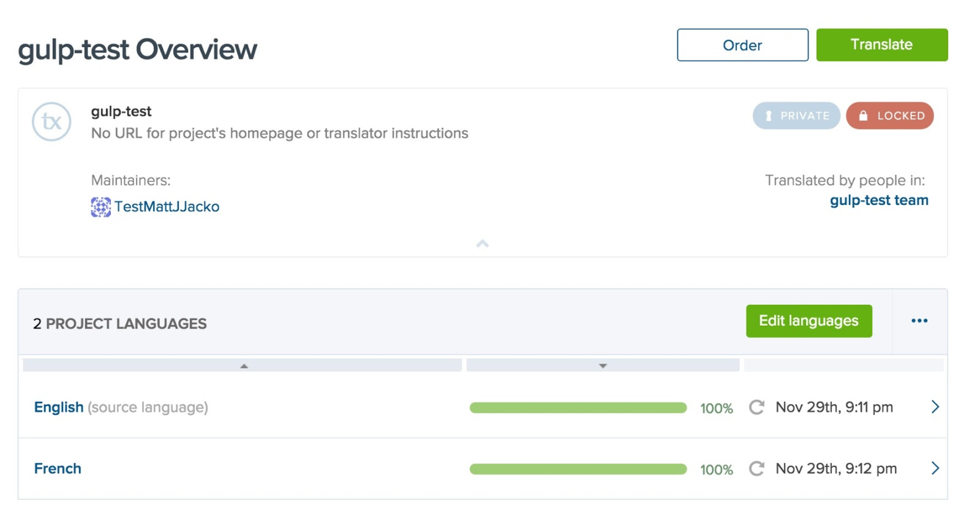
Task: Select the French language link
Action: [58, 469]
